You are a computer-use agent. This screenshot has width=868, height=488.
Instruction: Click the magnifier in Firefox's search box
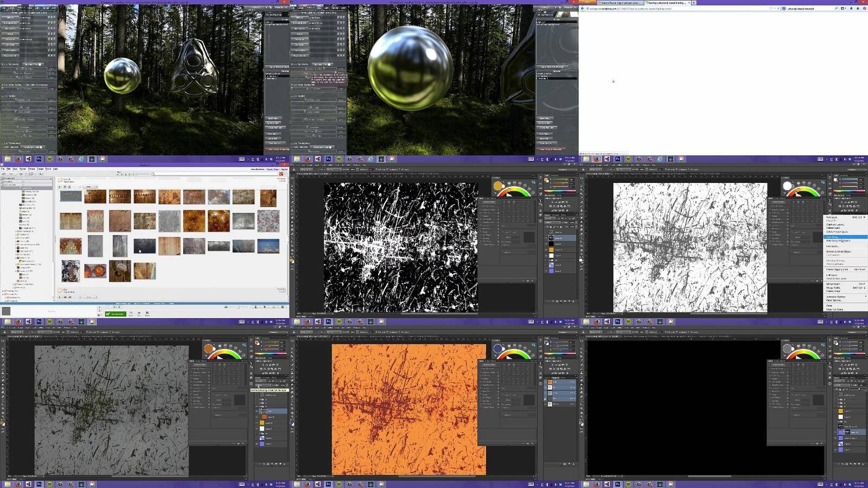coord(836,8)
